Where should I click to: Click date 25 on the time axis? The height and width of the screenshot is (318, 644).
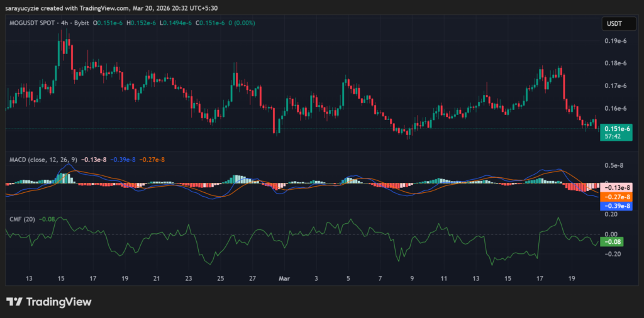(220, 277)
